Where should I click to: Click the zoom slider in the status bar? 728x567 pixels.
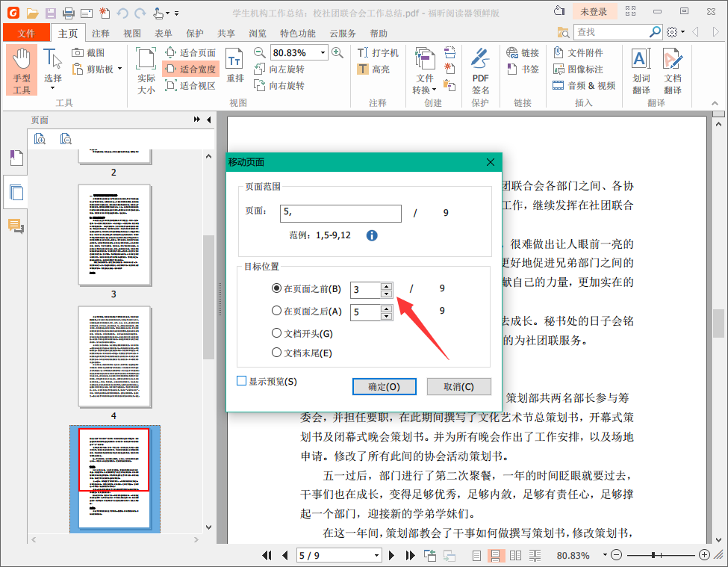654,555
